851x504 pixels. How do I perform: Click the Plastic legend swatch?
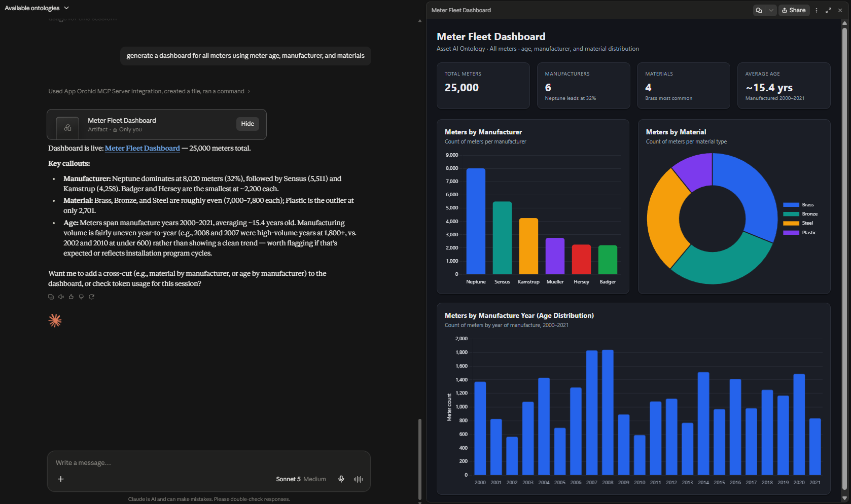pos(791,233)
